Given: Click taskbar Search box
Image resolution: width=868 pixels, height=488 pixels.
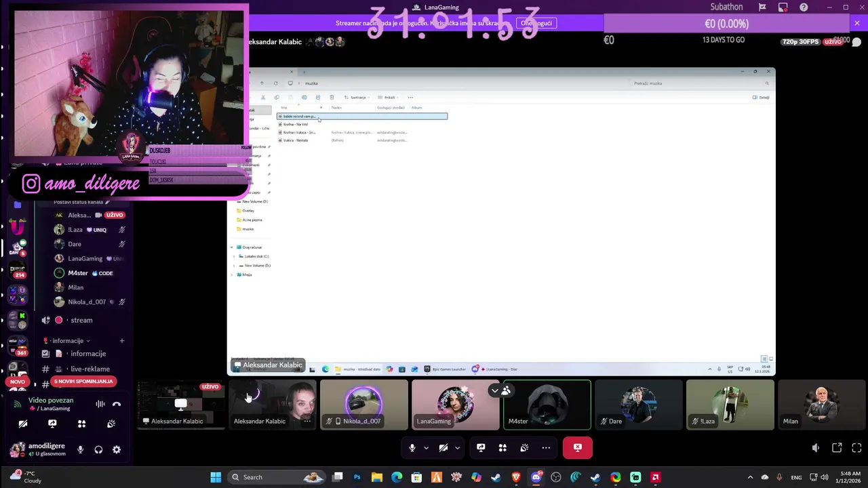Looking at the screenshot, I should 277,477.
